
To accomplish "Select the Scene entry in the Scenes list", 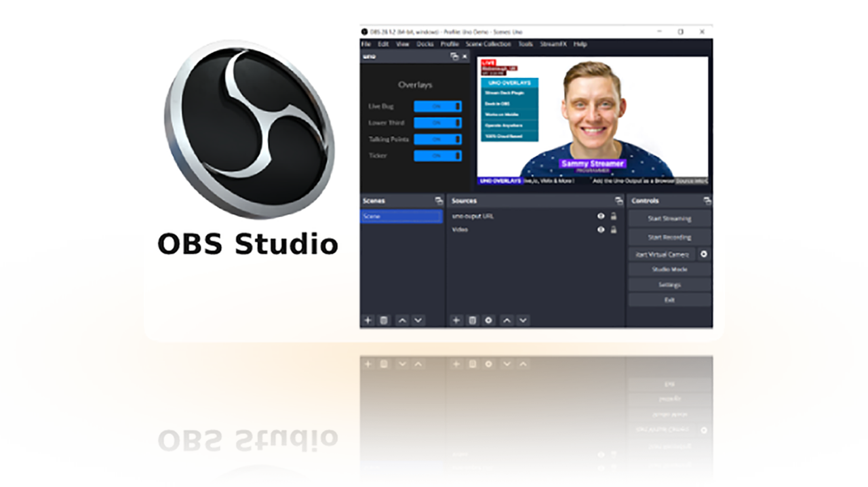I will (401, 216).
